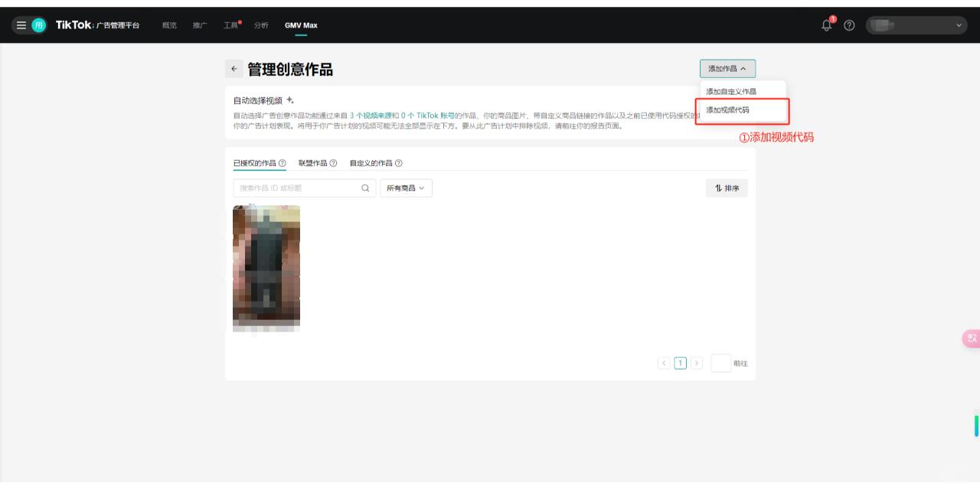The height and width of the screenshot is (490, 980).
Task: Click the 排序 sort button
Action: [x=727, y=188]
